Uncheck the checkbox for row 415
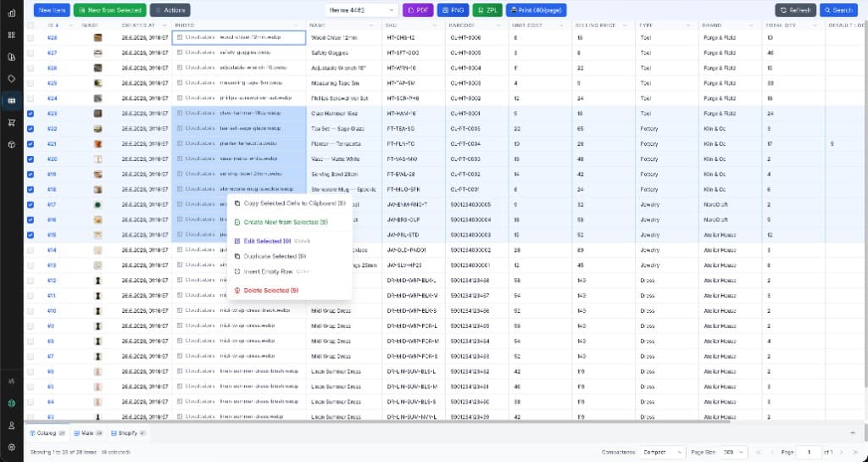The width and height of the screenshot is (868, 462). (x=31, y=235)
